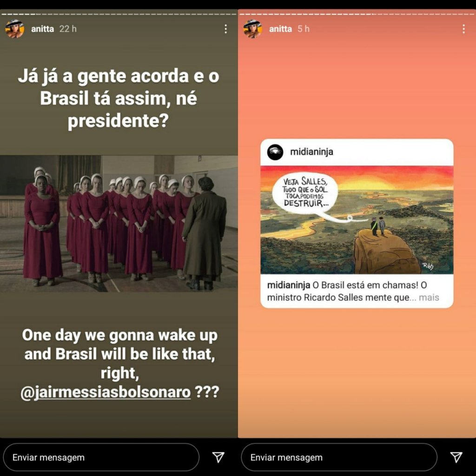Tap the '22 h' timestamp label
Screen dimensions: 476x476
pos(68,29)
